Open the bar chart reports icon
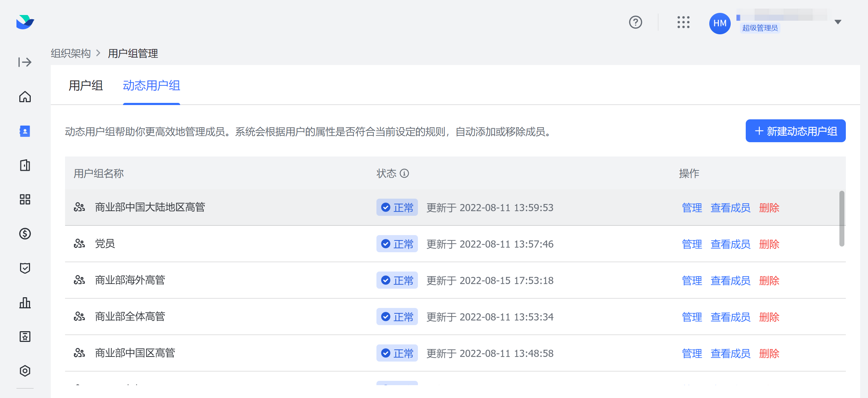Screen dimensions: 868x398 point(25,303)
